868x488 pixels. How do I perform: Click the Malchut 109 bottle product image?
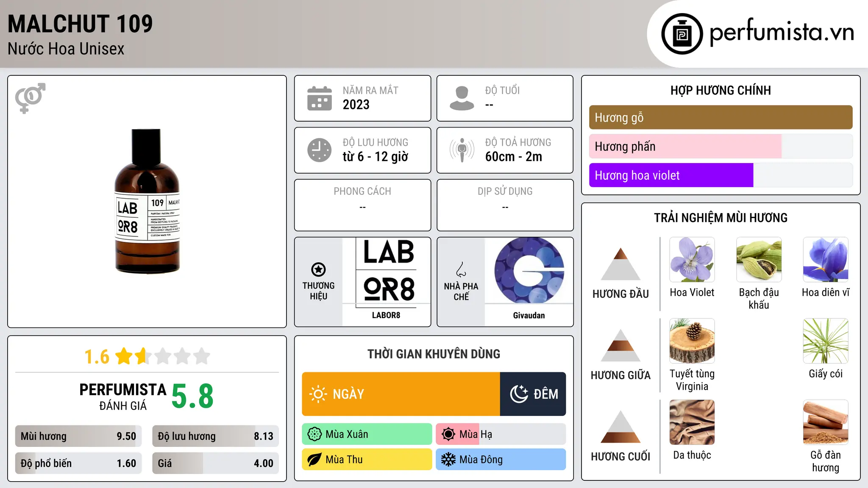pos(147,201)
